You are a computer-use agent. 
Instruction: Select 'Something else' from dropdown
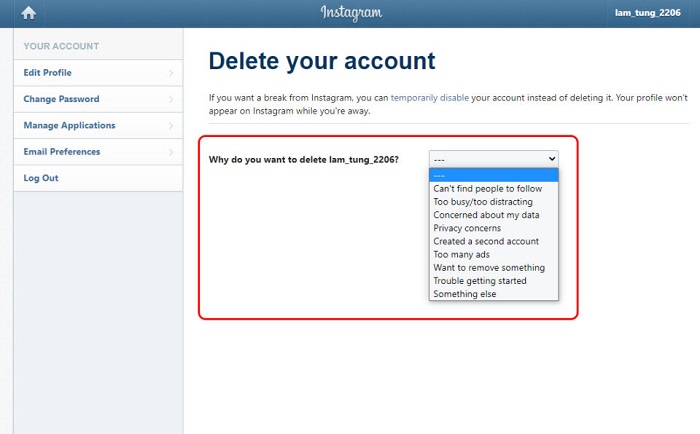(465, 295)
